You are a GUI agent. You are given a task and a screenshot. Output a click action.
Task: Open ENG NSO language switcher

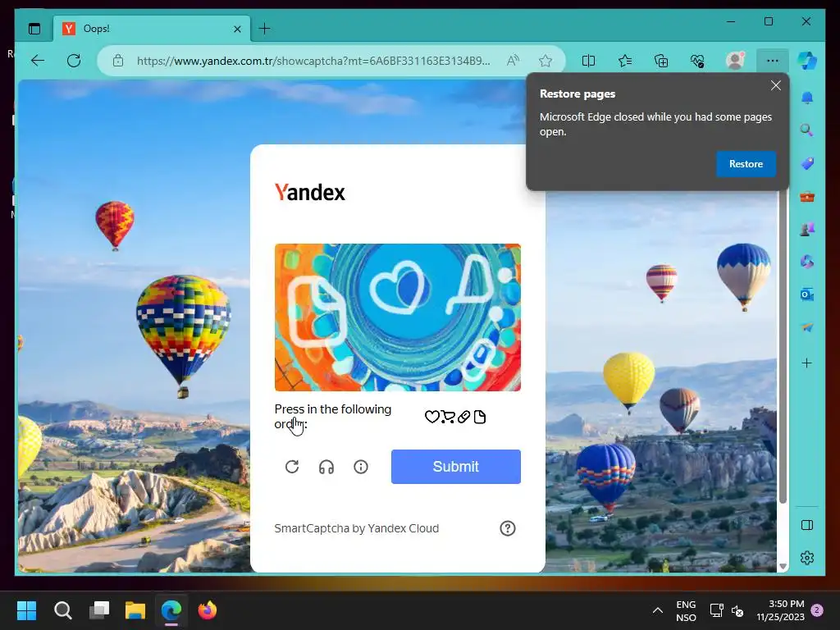point(686,610)
